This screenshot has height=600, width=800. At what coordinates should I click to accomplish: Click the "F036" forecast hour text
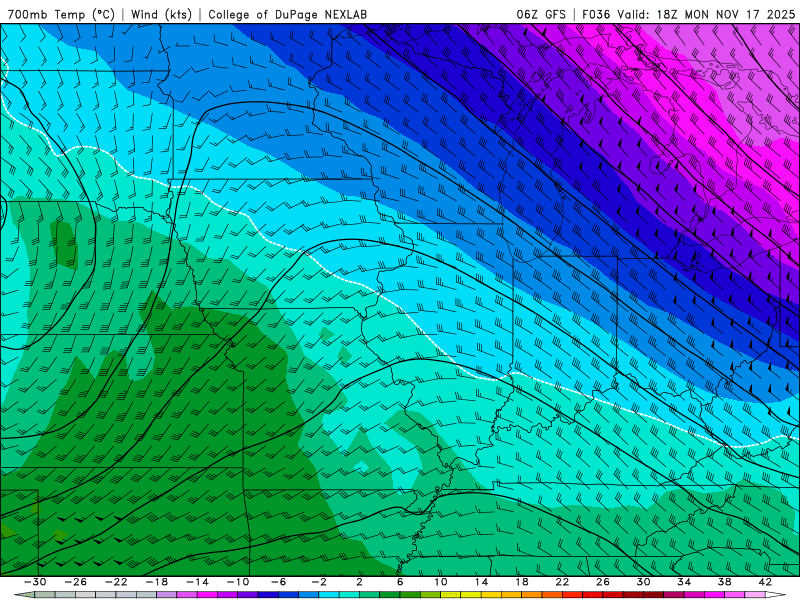[x=596, y=14]
